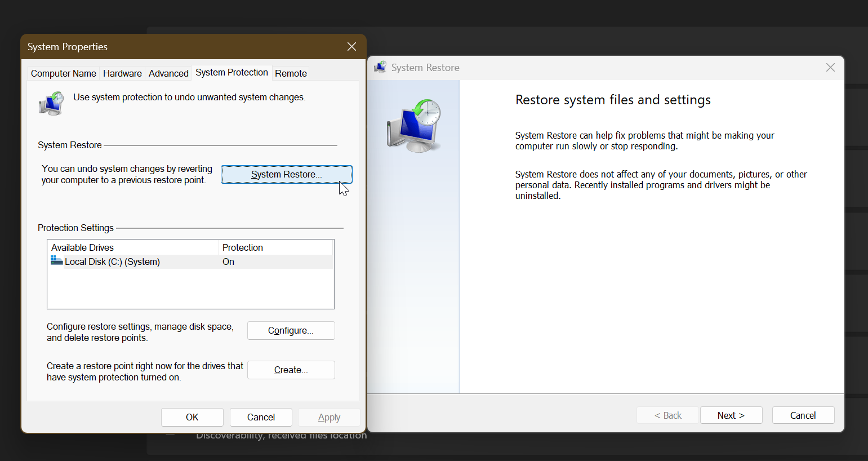Proceed with Next in System Restore wizard

[731, 415]
